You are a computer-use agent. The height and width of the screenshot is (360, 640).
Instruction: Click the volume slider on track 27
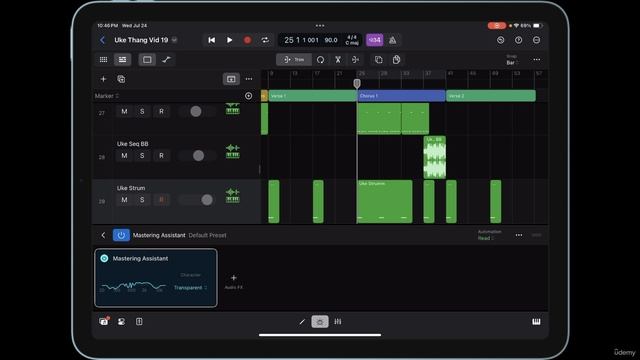point(197,111)
